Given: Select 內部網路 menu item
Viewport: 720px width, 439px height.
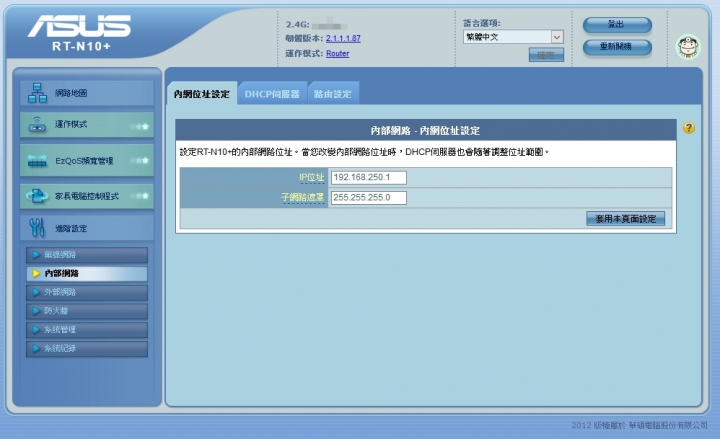Looking at the screenshot, I should click(x=87, y=274).
